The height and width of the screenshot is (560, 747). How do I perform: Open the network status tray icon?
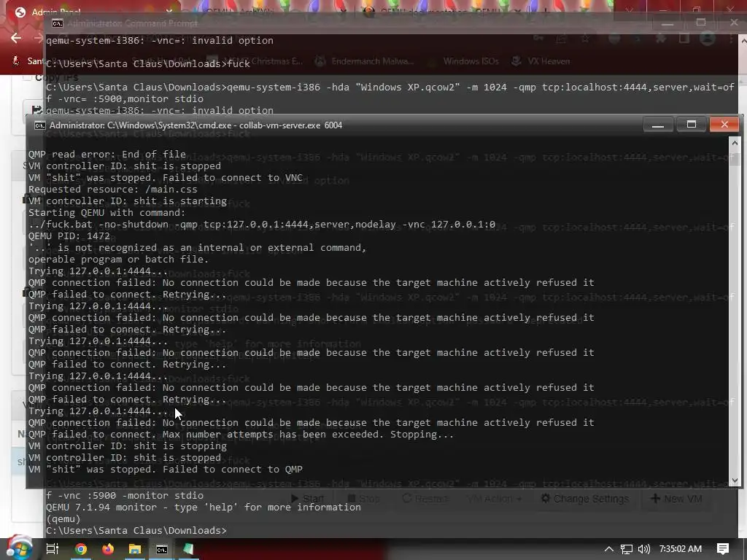(627, 549)
